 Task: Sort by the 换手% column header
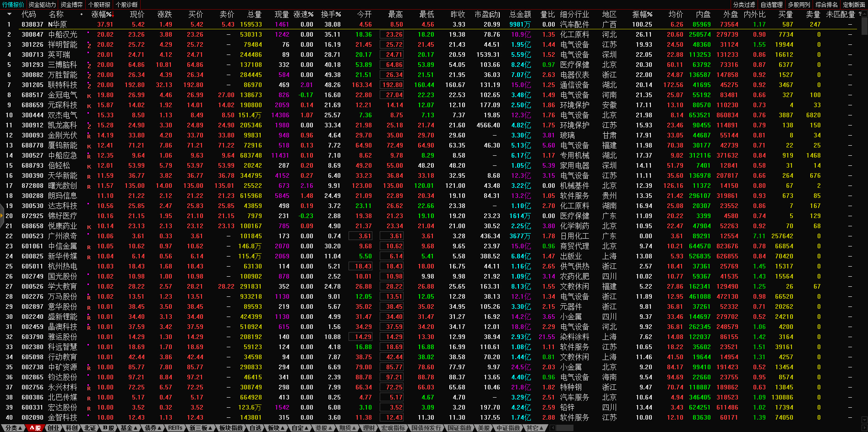331,14
